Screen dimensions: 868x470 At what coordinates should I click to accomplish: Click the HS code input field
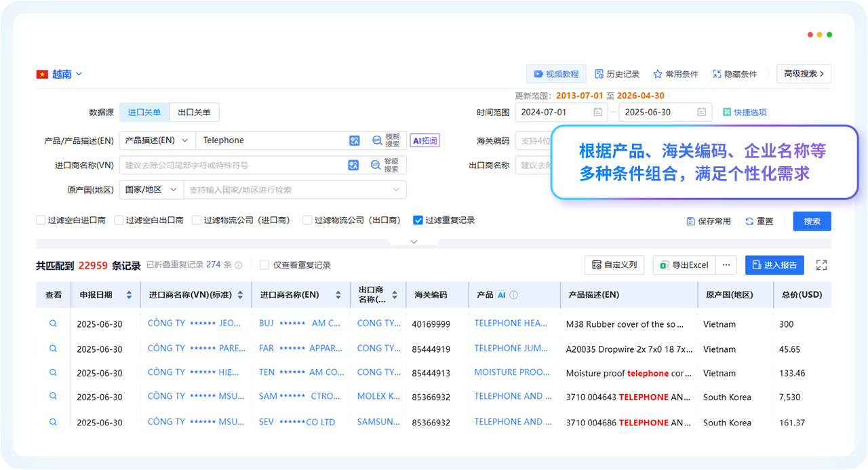(534, 140)
